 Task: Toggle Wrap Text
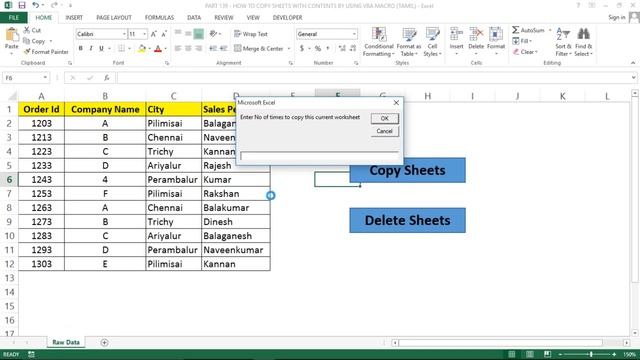pos(251,34)
